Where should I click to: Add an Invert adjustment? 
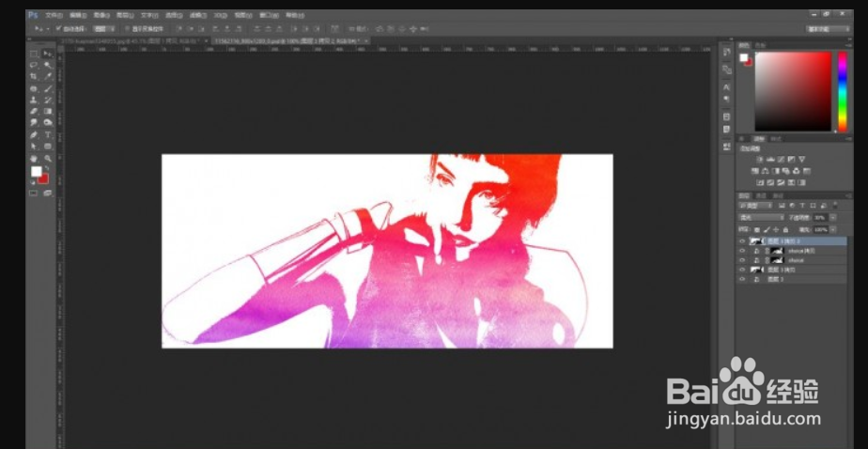click(x=760, y=183)
